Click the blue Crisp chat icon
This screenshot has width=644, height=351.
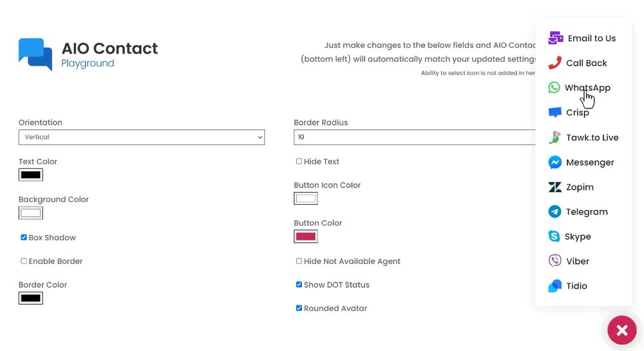(555, 112)
